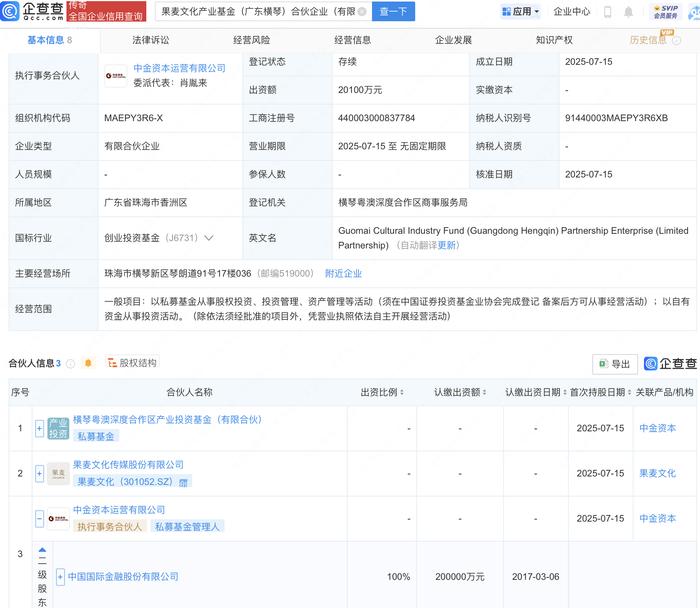Image resolution: width=700 pixels, height=608 pixels.
Task: Switch to 企业发展 tab
Action: [453, 40]
